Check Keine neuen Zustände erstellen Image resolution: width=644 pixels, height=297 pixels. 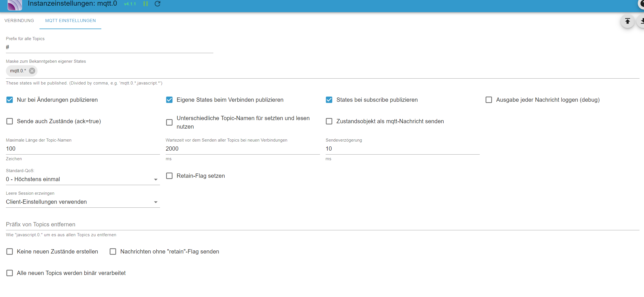coord(10,252)
